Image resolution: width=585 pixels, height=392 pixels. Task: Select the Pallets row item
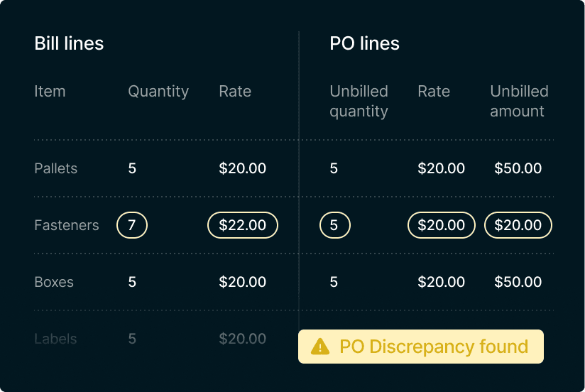tap(55, 168)
